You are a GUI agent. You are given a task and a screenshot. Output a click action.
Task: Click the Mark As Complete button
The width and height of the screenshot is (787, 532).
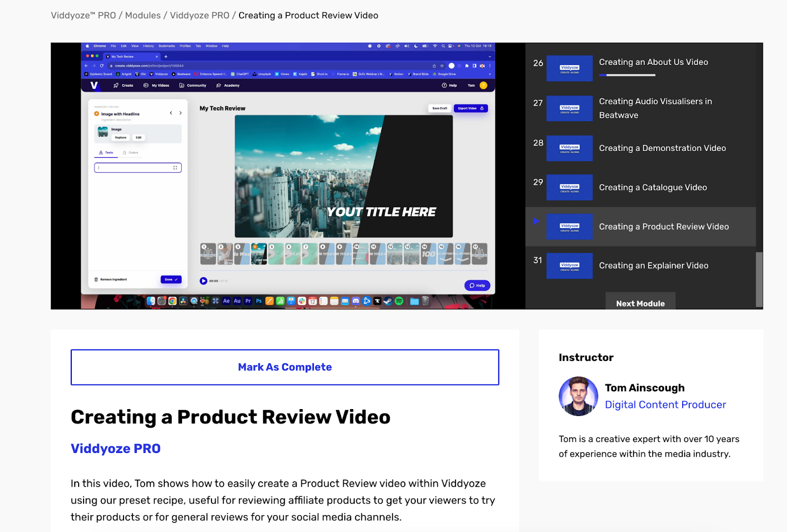(x=285, y=367)
